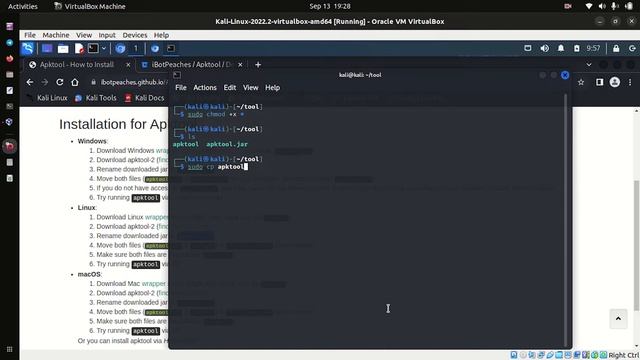
Task: Expand the browser tab search chevron
Action: coord(589,64)
